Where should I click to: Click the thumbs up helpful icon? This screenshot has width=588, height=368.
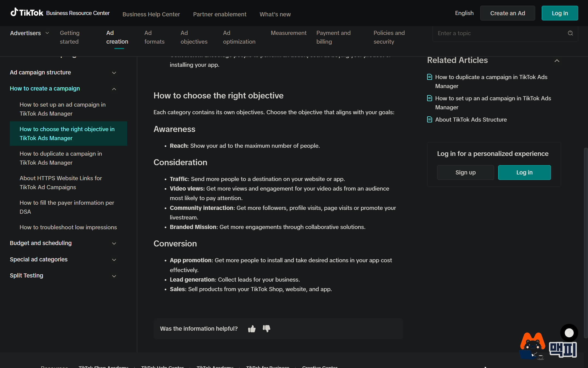pyautogui.click(x=252, y=329)
